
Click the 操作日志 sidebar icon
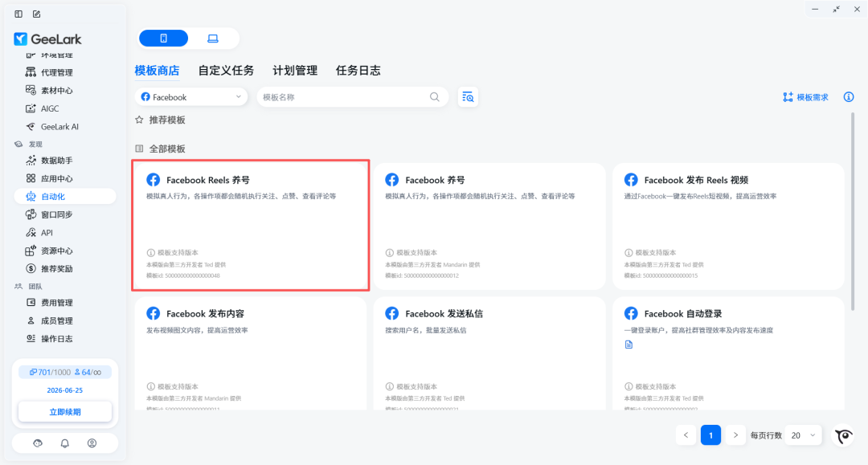click(31, 338)
